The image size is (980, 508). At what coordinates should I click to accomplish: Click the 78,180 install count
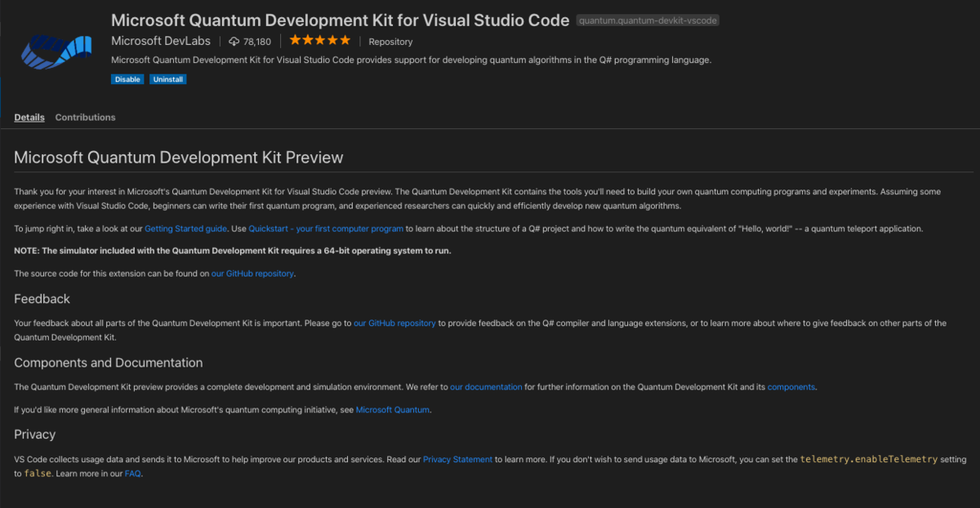coord(256,42)
